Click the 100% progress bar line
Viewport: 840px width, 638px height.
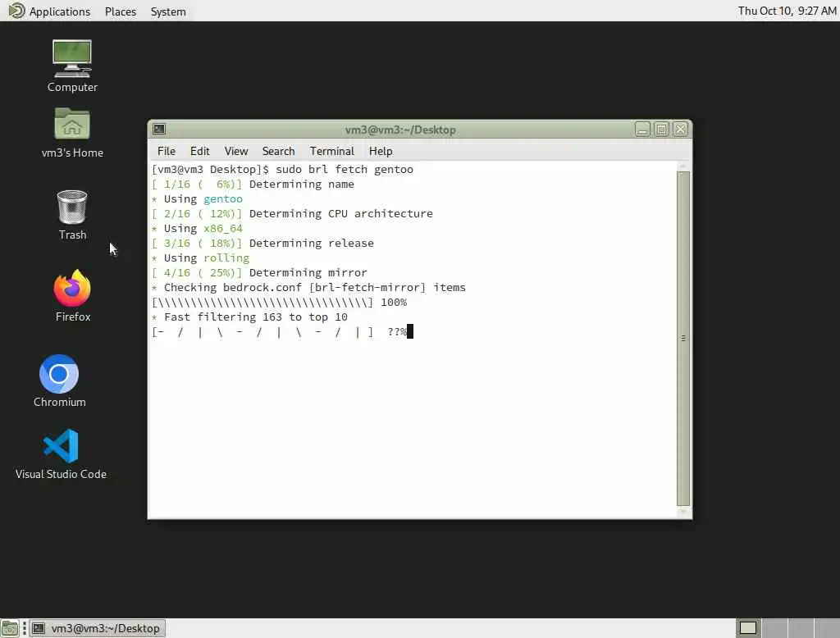pyautogui.click(x=280, y=302)
